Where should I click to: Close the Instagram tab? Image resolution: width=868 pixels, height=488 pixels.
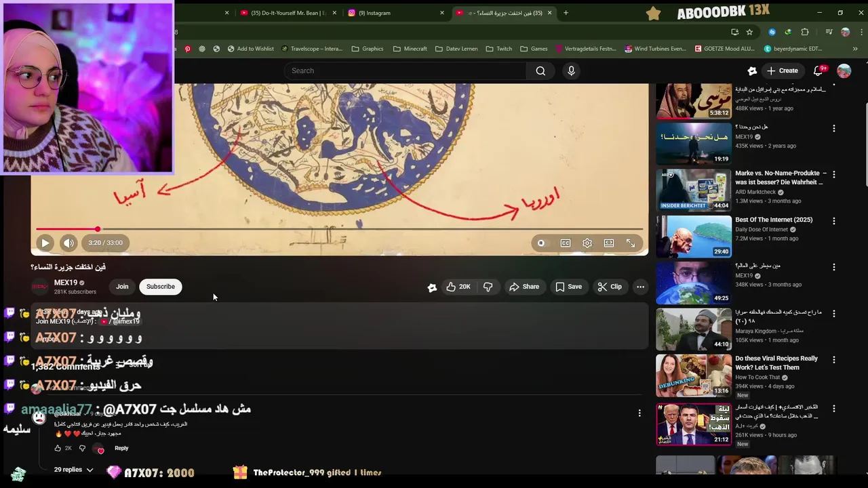point(442,13)
